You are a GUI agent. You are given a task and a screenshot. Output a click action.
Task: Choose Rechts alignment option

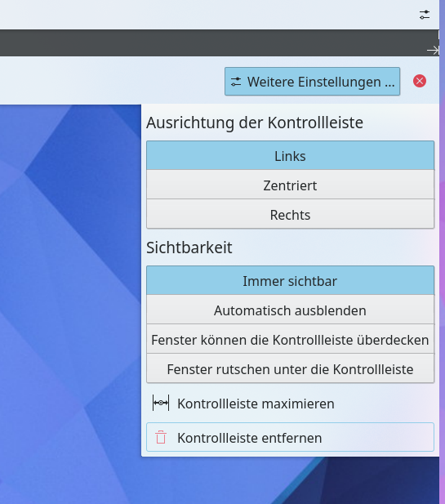[290, 214]
